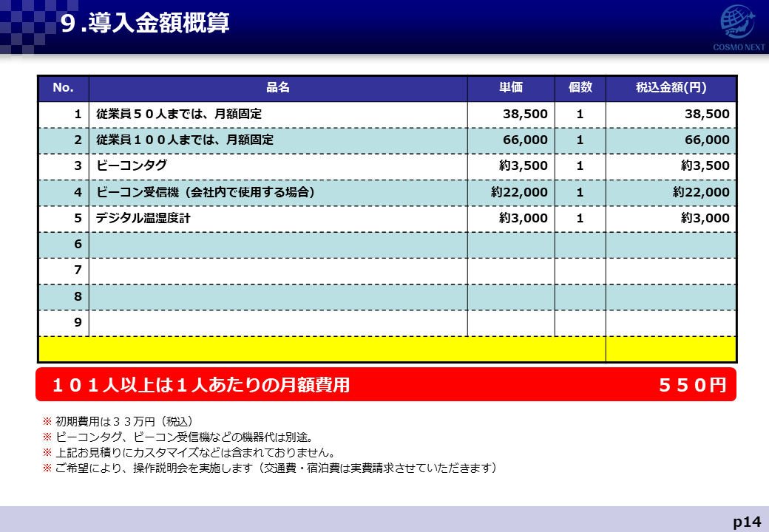Viewport: 769px width, 532px height.
Task: Click row number 4 in No. column
Action: pyautogui.click(x=78, y=192)
